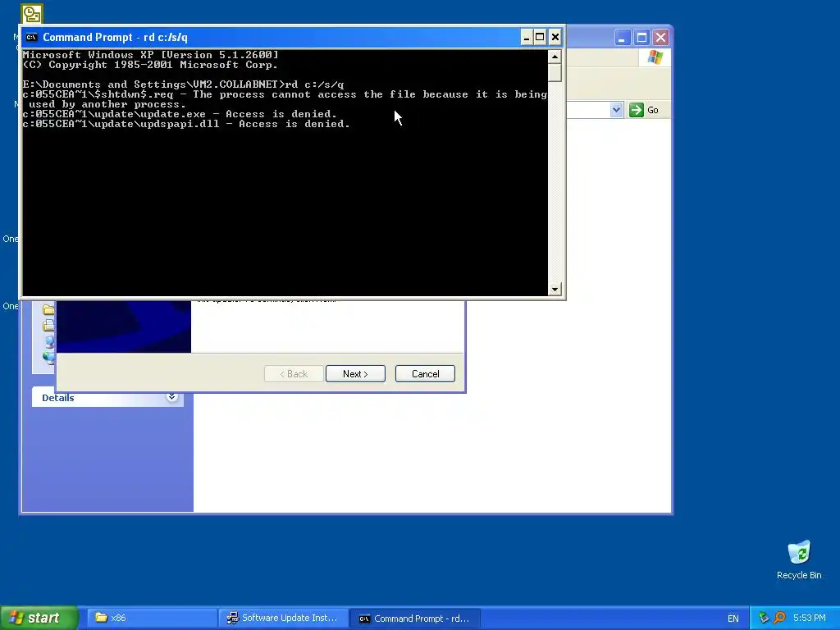Click the 'rd c:/s/q' command line text
840x630 pixels.
pyautogui.click(x=314, y=84)
